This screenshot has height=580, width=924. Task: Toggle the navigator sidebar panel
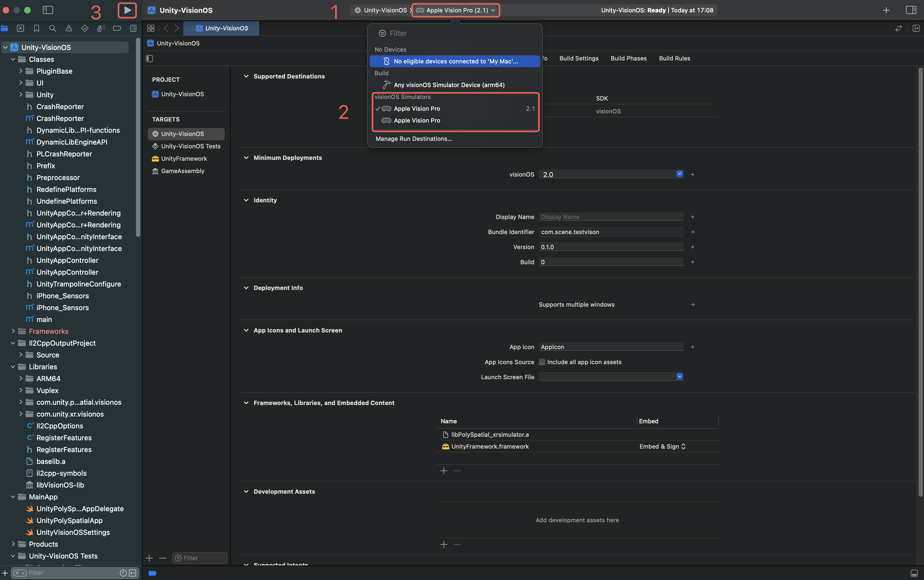click(48, 10)
